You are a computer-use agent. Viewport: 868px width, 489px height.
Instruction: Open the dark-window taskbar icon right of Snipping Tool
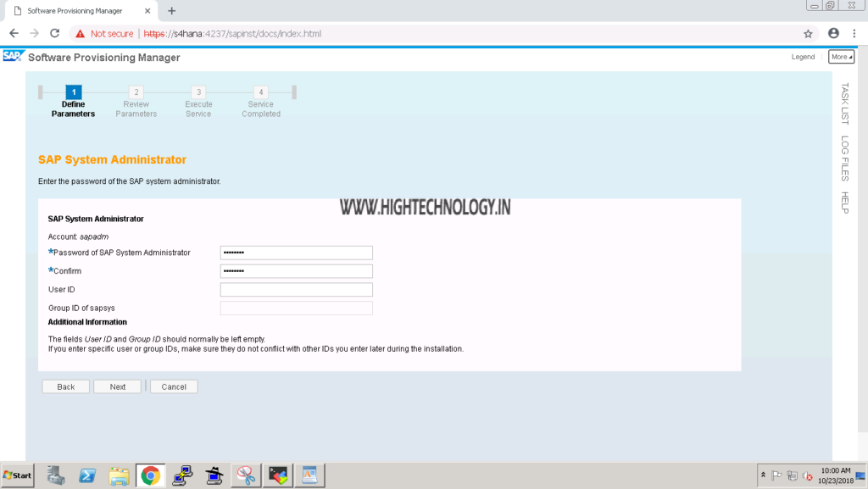278,475
